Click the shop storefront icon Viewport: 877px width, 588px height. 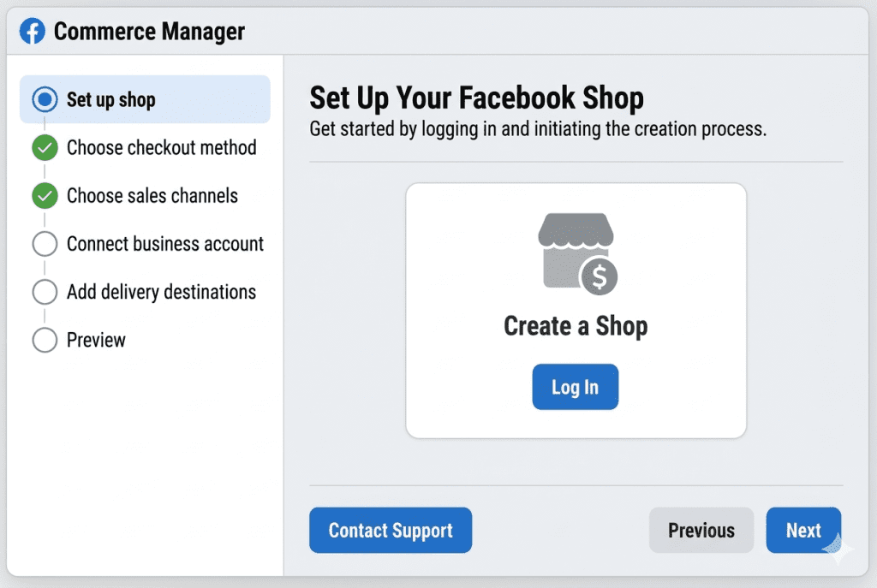577,253
